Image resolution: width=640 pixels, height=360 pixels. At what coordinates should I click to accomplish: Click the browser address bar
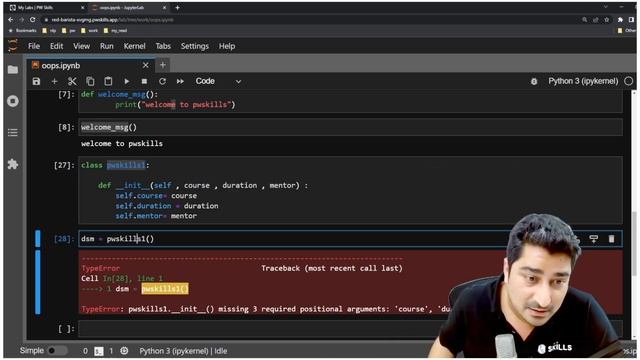pos(310,20)
